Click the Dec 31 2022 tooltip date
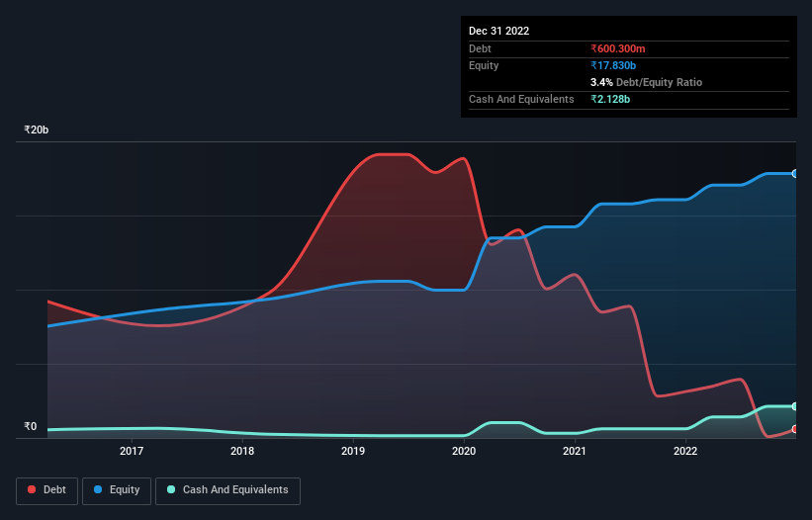The width and height of the screenshot is (812, 520). tap(498, 31)
